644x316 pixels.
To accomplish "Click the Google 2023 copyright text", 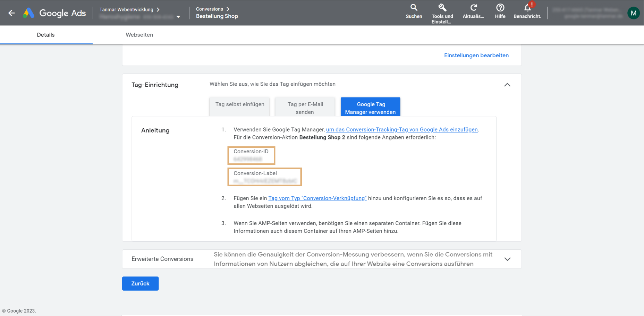I will coord(19,311).
